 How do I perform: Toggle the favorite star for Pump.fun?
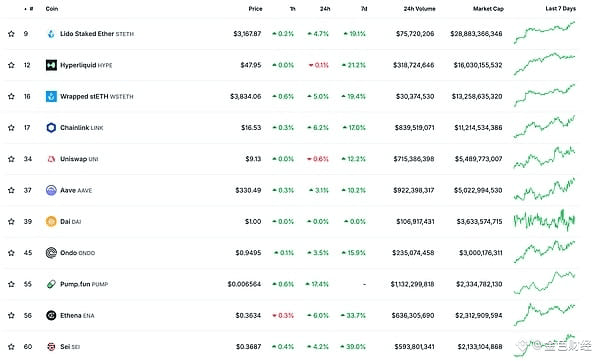[x=11, y=284]
